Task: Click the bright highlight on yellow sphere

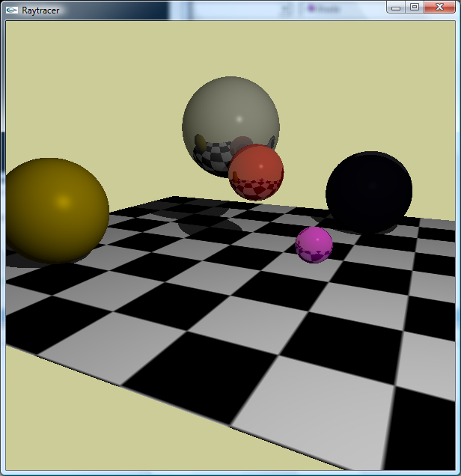Action: [x=64, y=200]
